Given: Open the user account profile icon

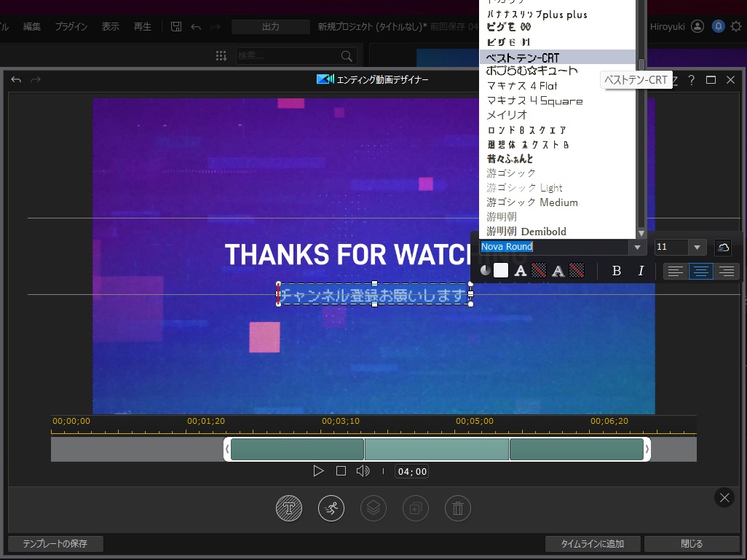Looking at the screenshot, I should [x=697, y=27].
